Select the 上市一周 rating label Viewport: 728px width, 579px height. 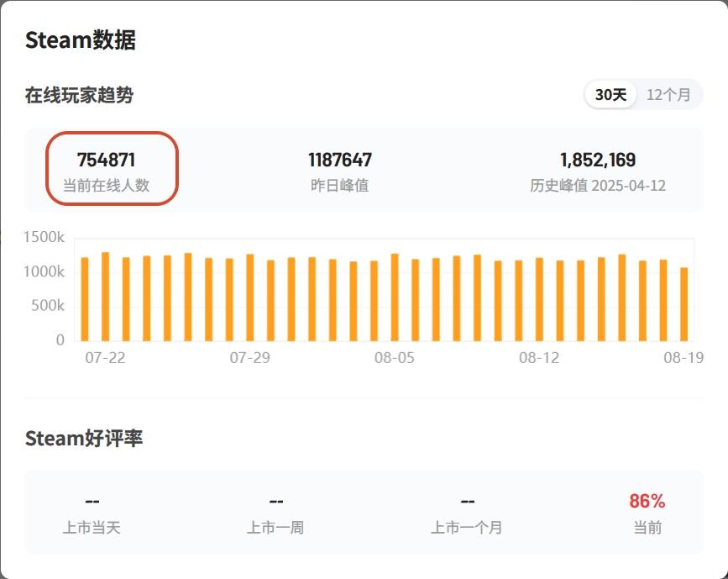(275, 528)
